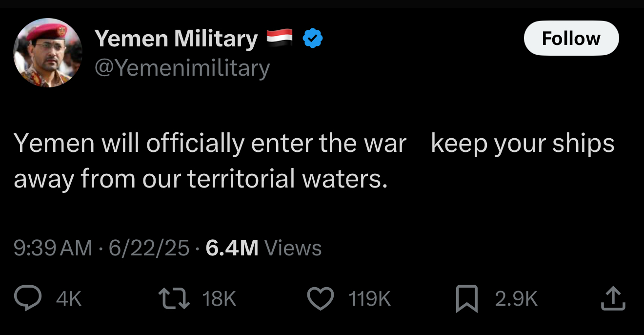Open the Yemen Military display name
Viewport: 644px width, 335px height.
pos(176,39)
